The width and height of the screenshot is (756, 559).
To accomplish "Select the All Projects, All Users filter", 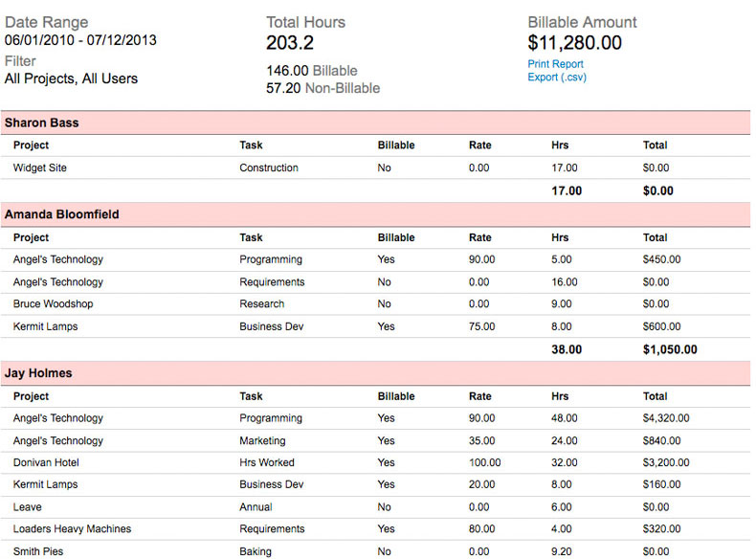I will tap(71, 78).
